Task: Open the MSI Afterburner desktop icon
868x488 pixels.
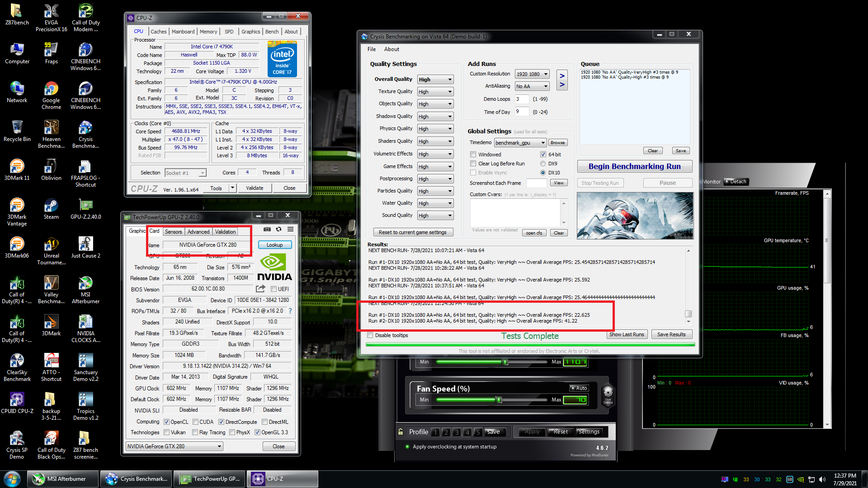Action: (85, 290)
